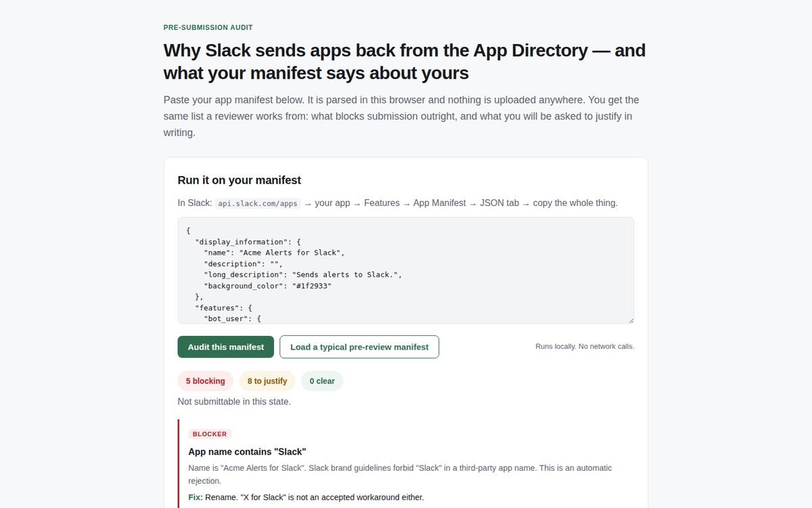The height and width of the screenshot is (508, 812).
Task: Click the Run it on your manifest heading
Action: (240, 180)
